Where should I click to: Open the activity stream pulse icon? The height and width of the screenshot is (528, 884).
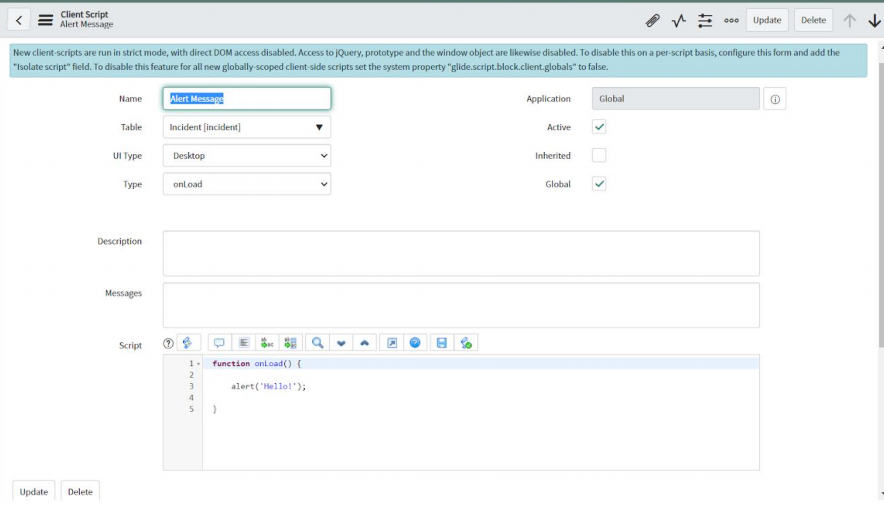[679, 21]
